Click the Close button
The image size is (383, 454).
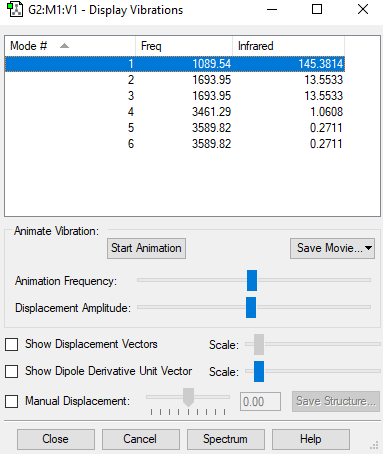[x=56, y=439]
